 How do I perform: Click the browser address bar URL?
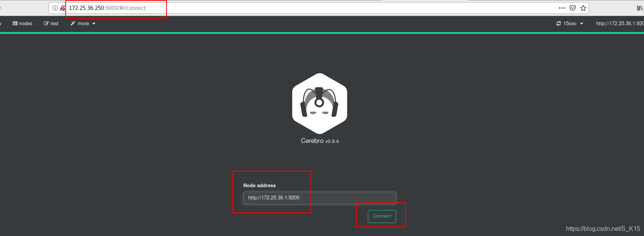coord(107,8)
